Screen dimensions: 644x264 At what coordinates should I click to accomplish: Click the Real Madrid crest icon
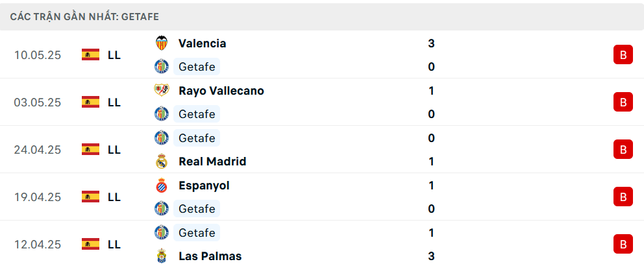click(x=162, y=162)
